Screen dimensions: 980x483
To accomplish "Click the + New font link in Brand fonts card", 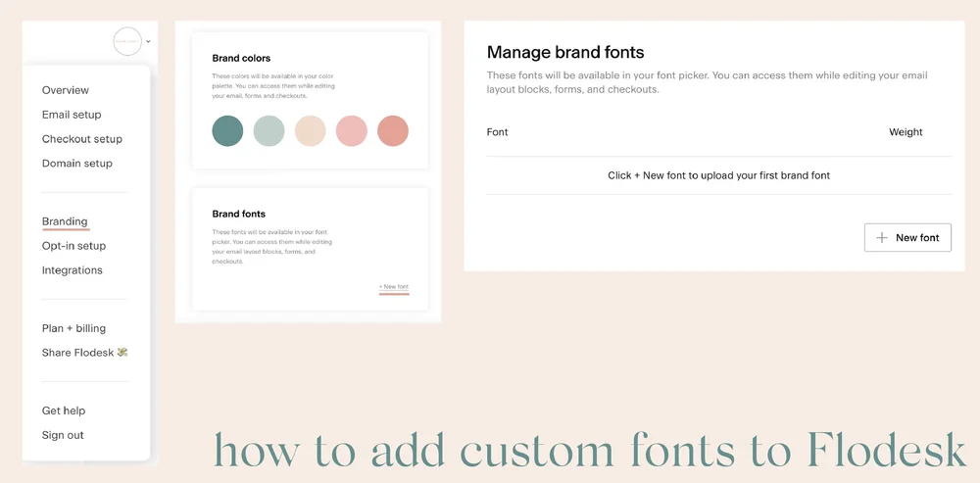I will click(394, 287).
